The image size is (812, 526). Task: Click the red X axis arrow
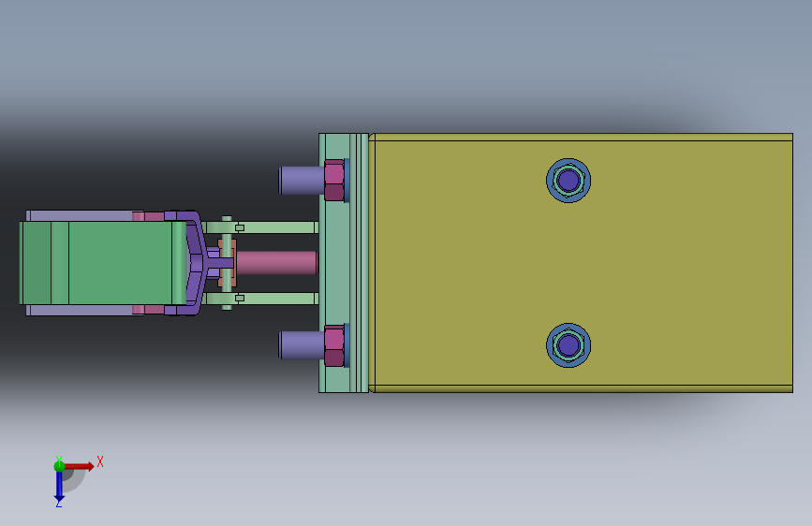click(80, 466)
